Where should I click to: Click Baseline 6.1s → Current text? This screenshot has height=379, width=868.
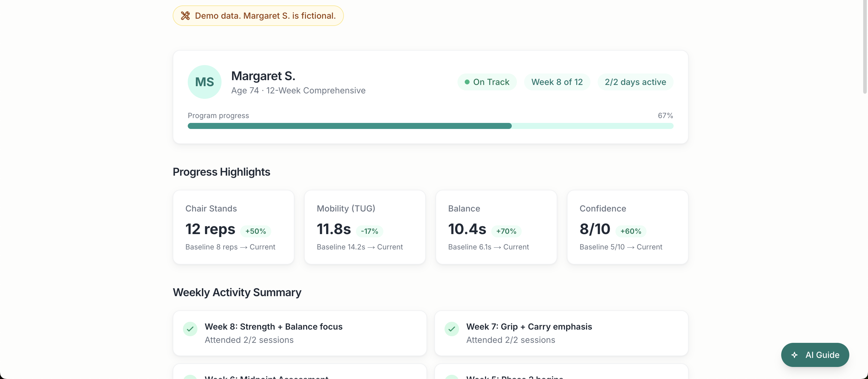click(x=488, y=247)
